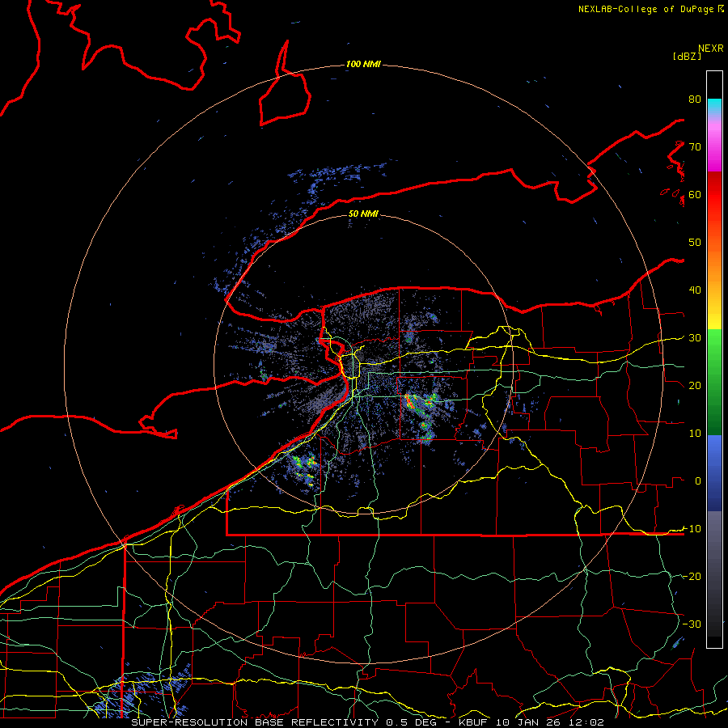The height and width of the screenshot is (728, 728).
Task: Click the green band on the color bar
Action: (x=714, y=382)
